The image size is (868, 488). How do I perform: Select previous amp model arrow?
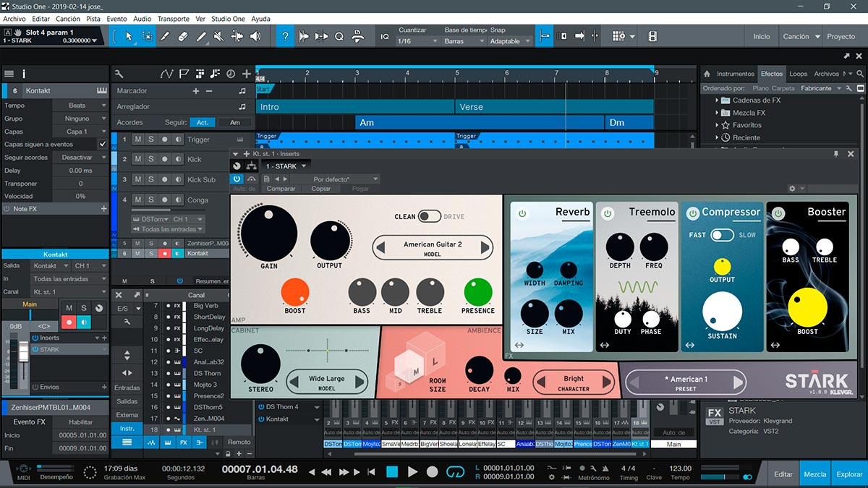pyautogui.click(x=380, y=249)
